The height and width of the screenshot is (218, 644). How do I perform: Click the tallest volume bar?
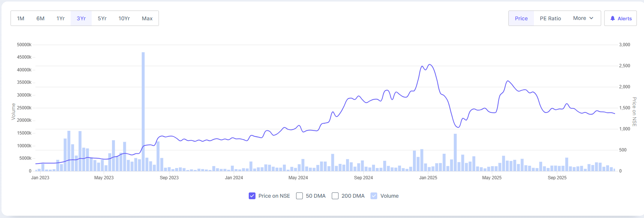(x=143, y=113)
